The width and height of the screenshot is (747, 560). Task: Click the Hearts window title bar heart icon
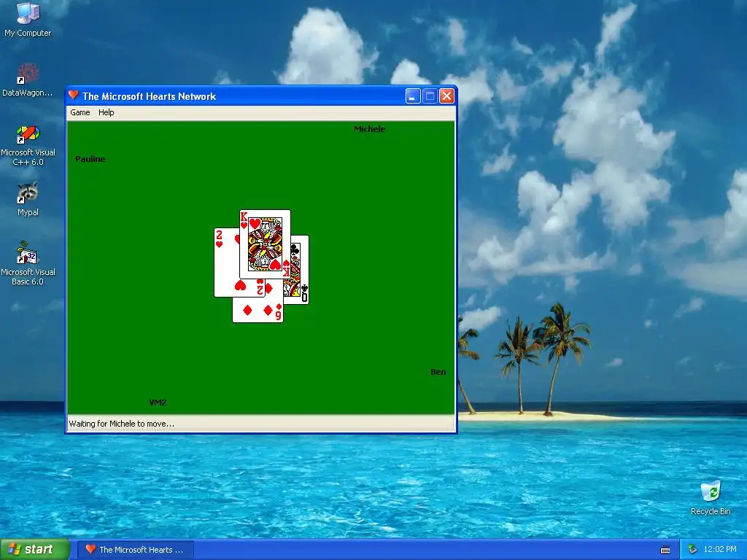click(74, 96)
